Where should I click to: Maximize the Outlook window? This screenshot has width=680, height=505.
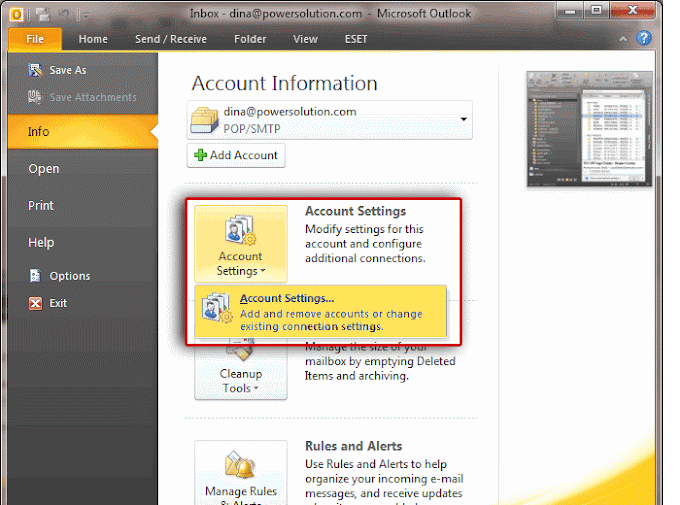point(596,10)
